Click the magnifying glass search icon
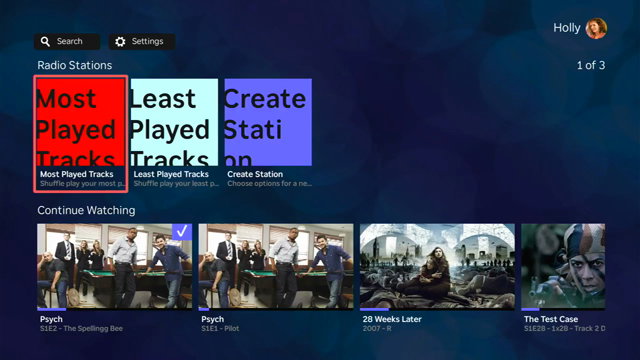 pyautogui.click(x=45, y=41)
